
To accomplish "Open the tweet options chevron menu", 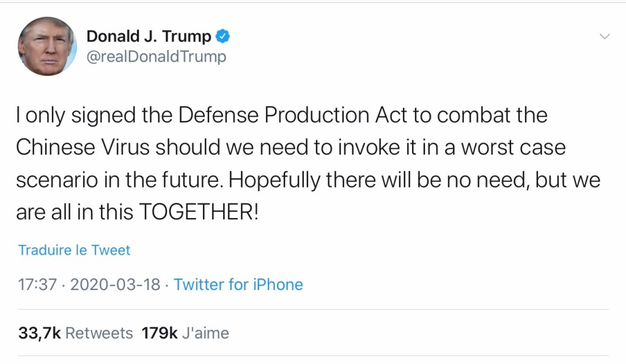I will tap(604, 37).
